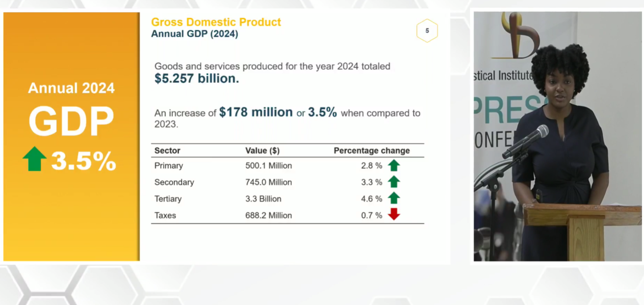Click the Value ($) column header
This screenshot has height=305, width=644.
[262, 151]
